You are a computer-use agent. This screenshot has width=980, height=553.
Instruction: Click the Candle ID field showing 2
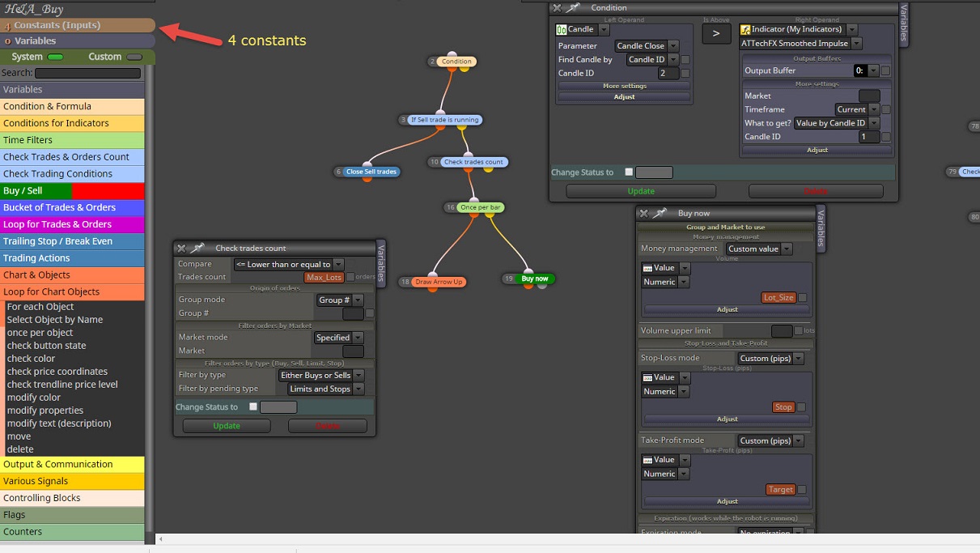pyautogui.click(x=668, y=74)
